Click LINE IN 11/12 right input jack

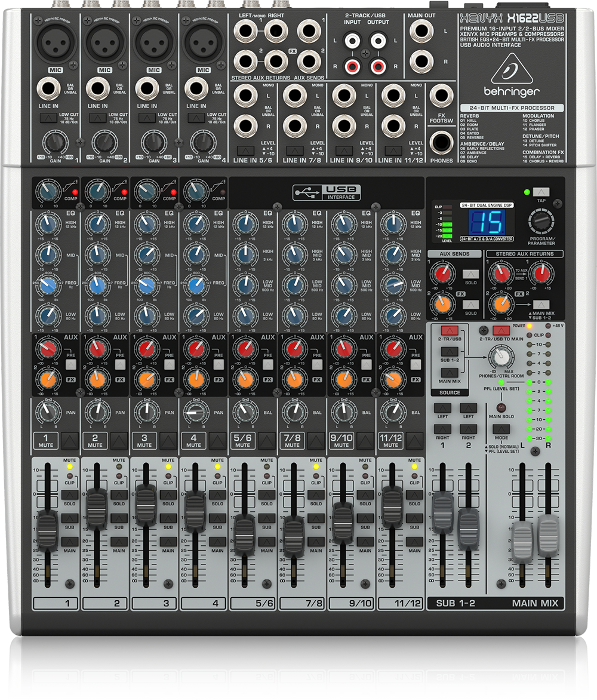[x=393, y=127]
